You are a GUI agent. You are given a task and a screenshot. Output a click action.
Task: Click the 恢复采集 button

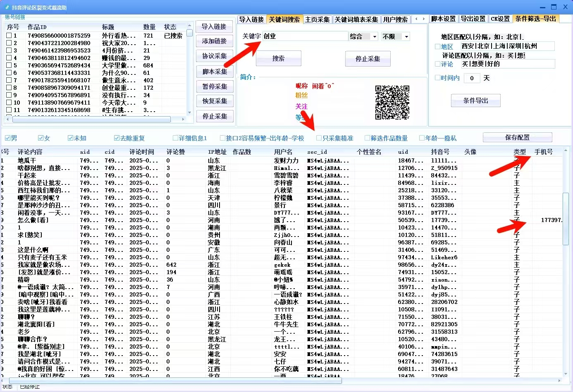click(x=214, y=101)
